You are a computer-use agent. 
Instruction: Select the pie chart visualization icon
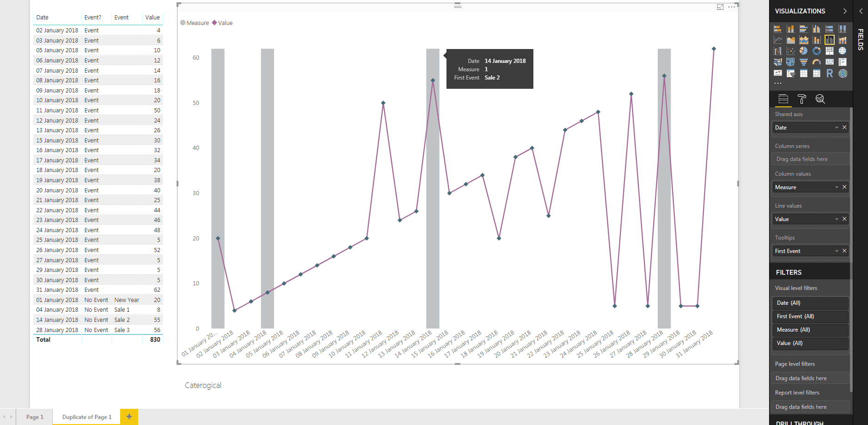(x=804, y=51)
